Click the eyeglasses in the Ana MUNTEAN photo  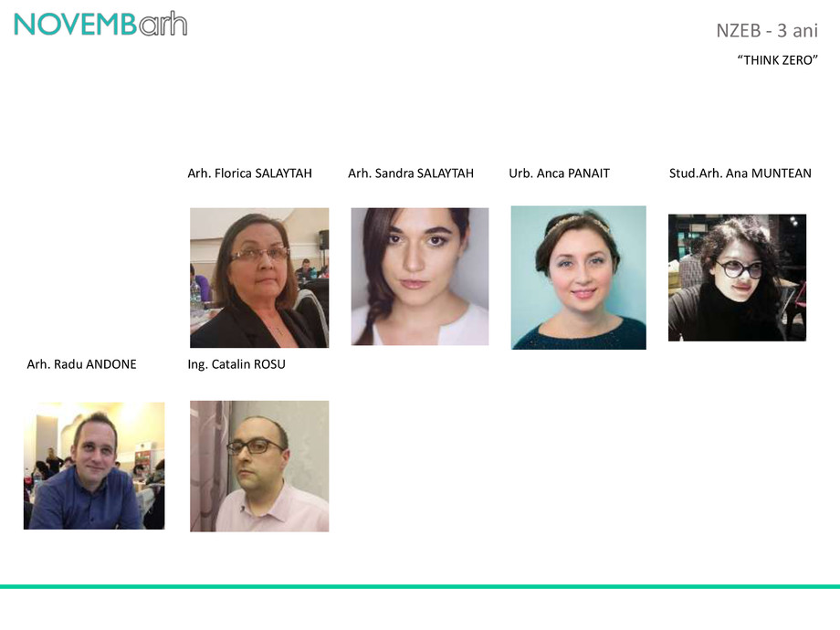pyautogui.click(x=740, y=268)
